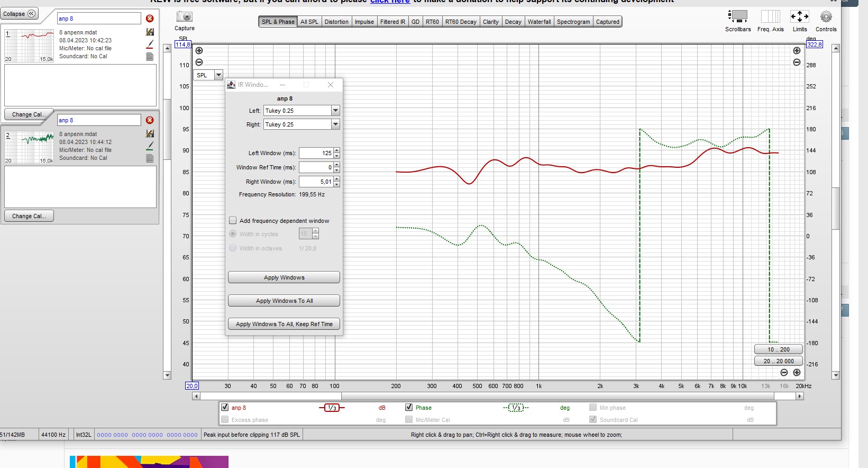Click the measurement list vertical scrollbar

click(167, 130)
